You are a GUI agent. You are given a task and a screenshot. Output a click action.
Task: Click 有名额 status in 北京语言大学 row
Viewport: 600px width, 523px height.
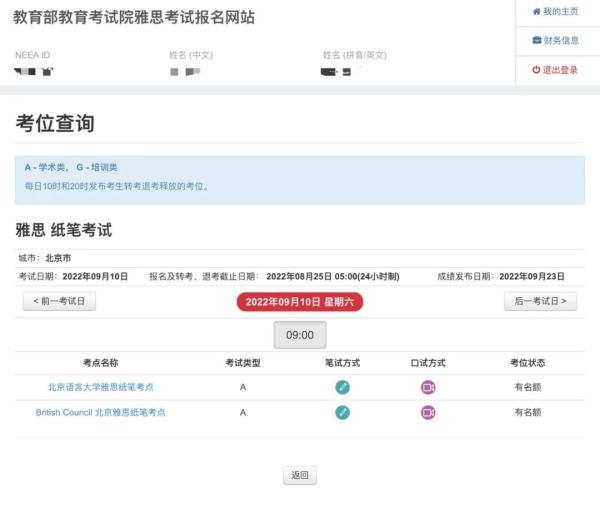(528, 387)
